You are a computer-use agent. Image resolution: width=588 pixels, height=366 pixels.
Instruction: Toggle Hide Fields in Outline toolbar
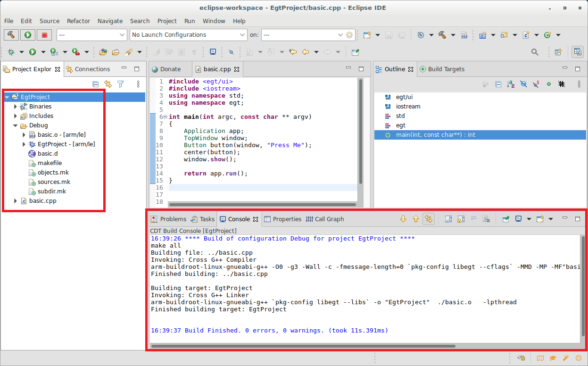(x=523, y=84)
